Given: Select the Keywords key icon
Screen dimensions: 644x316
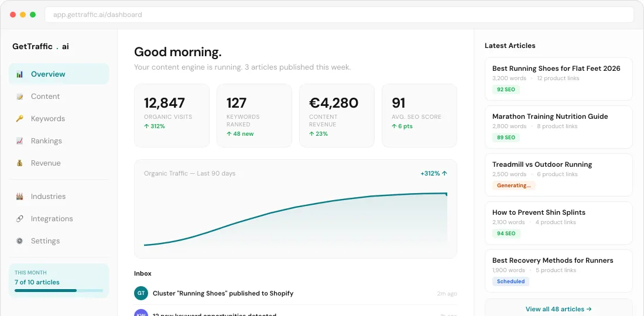Looking at the screenshot, I should coord(20,119).
